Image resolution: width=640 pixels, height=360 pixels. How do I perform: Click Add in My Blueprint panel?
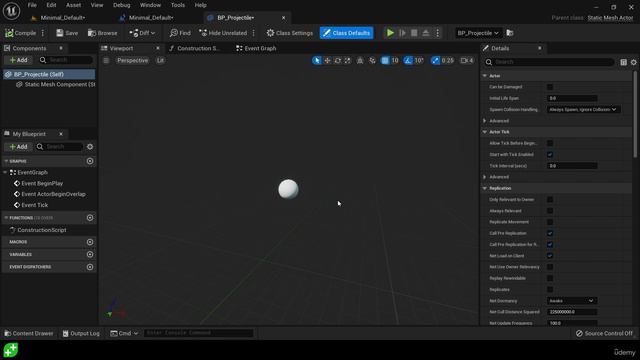(x=18, y=147)
